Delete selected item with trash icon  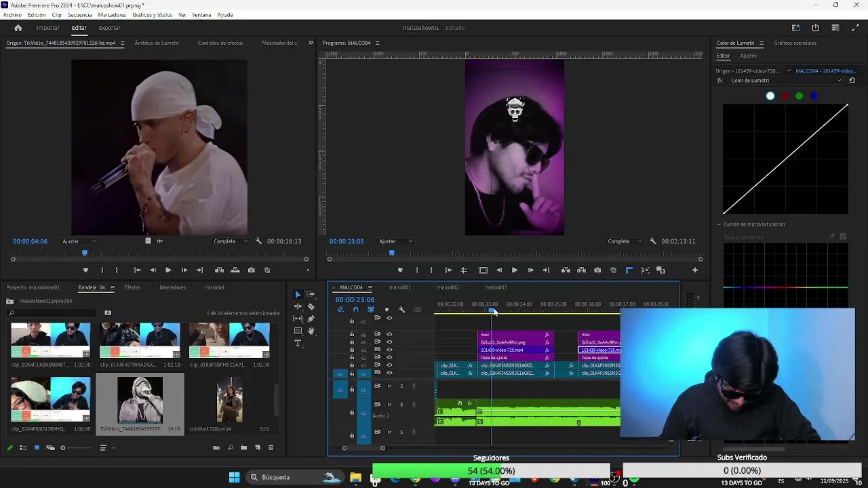[x=271, y=448]
